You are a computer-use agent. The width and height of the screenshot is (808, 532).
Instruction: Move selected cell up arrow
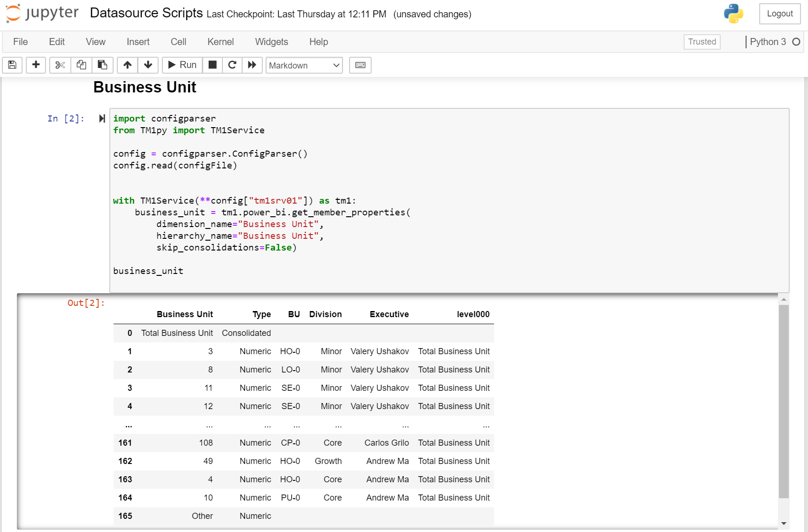(x=127, y=65)
